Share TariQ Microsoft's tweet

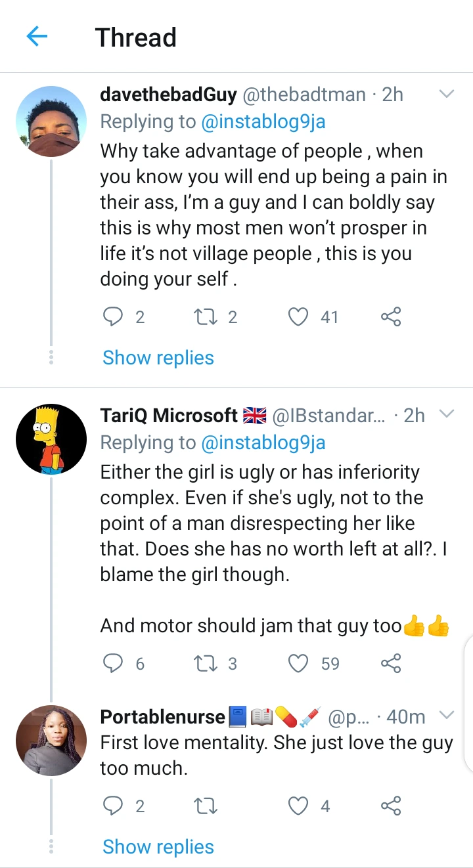point(391,664)
